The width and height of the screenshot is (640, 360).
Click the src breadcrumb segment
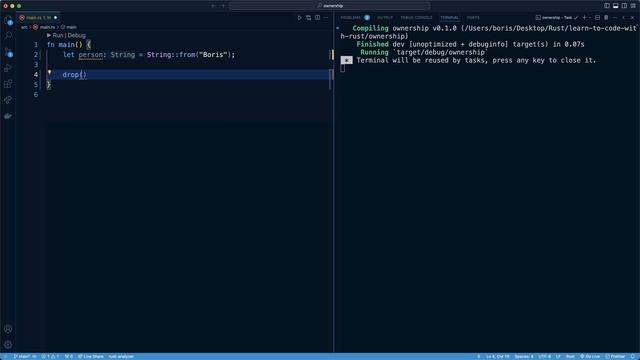[24, 27]
